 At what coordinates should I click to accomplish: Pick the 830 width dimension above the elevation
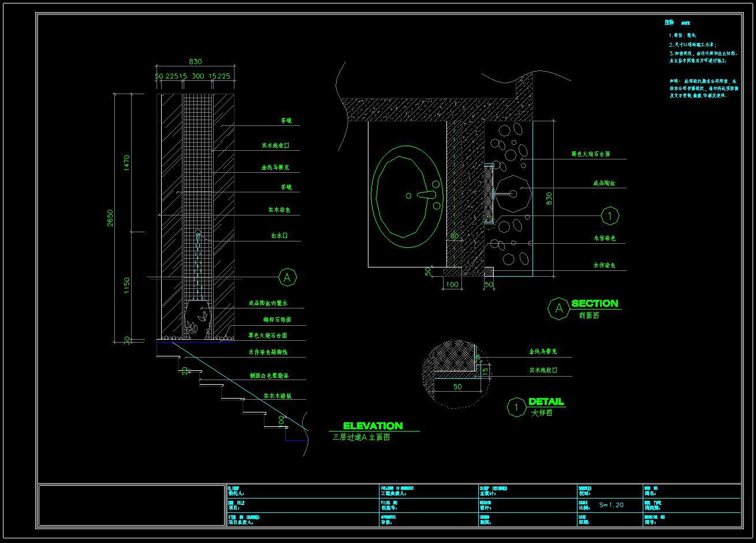pos(195,62)
